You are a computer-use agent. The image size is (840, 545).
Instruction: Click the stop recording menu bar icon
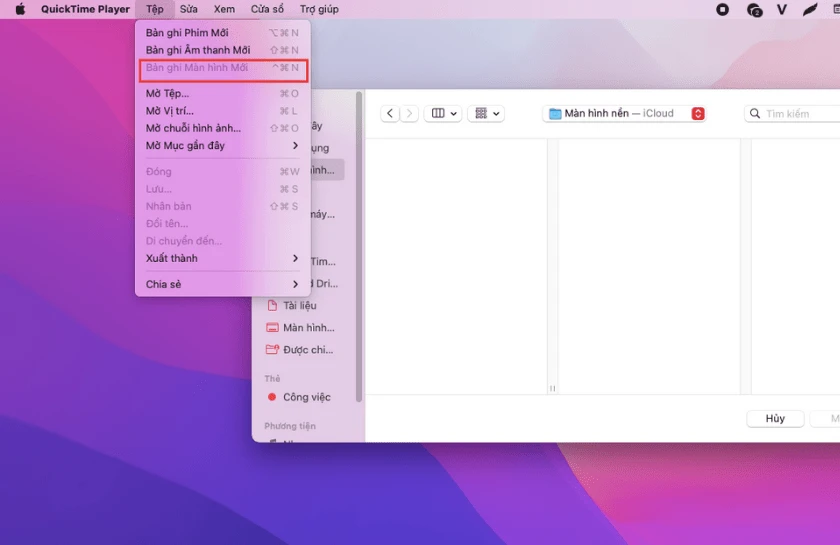tap(722, 9)
